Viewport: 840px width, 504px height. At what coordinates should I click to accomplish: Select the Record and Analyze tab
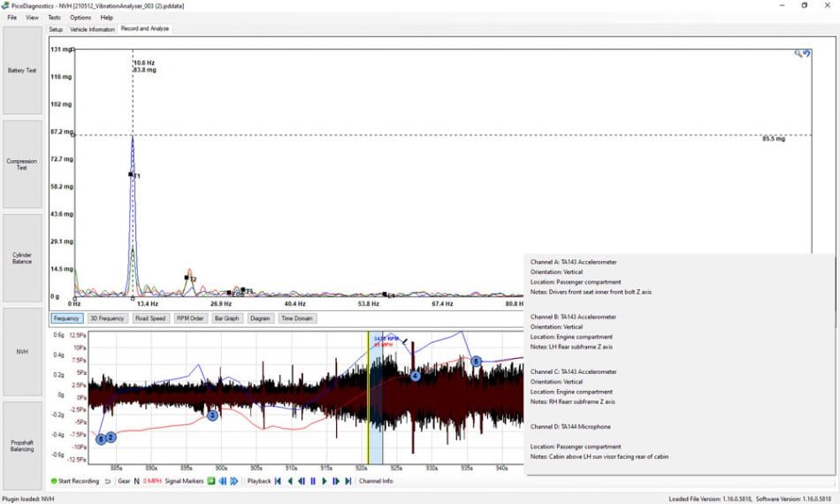pos(145,29)
